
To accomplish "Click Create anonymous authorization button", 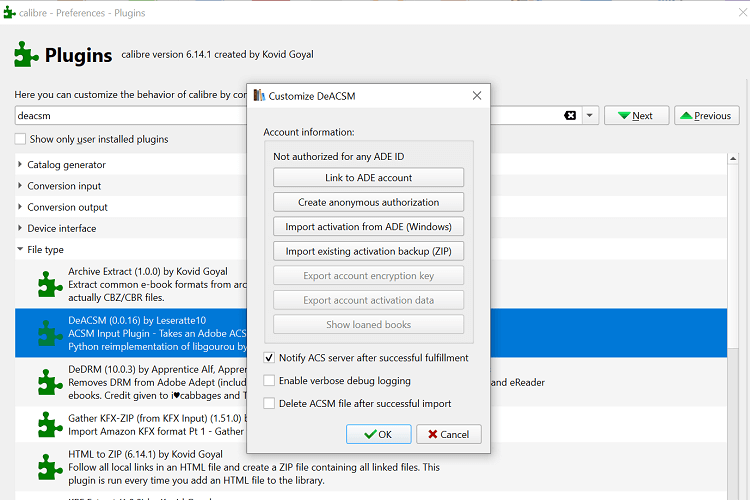I will pos(368,202).
